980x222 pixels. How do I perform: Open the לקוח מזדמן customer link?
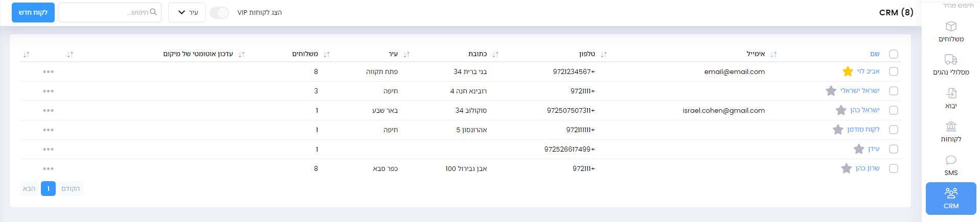[863, 130]
